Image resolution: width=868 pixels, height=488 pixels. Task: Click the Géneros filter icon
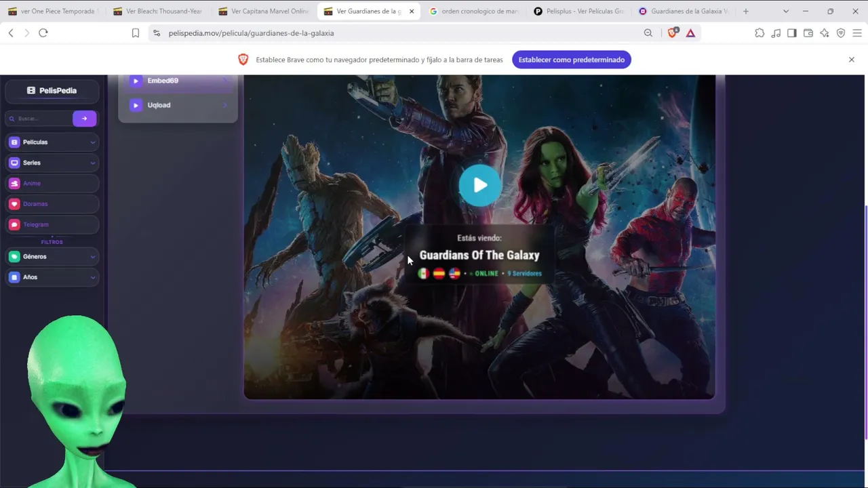tap(14, 257)
